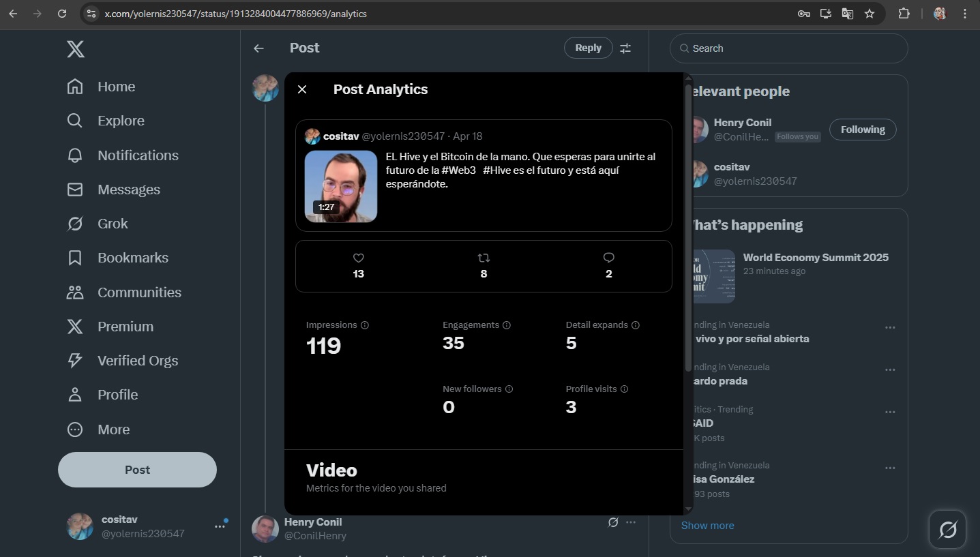Open account menu next to cositav
Screen dimensions: 980x557
[220, 526]
